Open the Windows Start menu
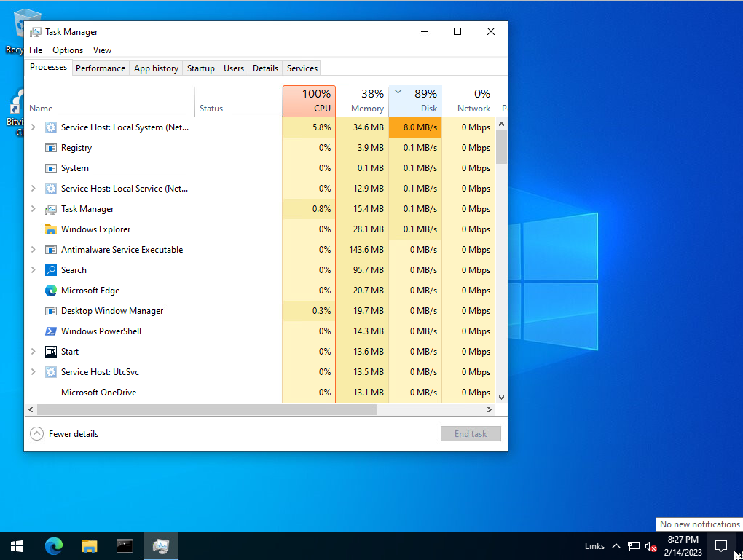 click(17, 546)
